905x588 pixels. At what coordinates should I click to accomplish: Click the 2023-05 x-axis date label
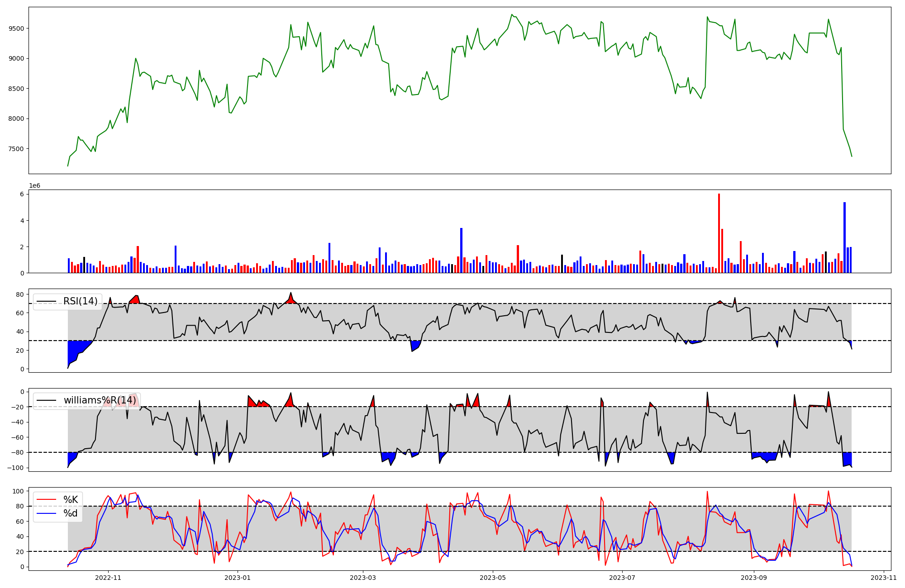492,578
